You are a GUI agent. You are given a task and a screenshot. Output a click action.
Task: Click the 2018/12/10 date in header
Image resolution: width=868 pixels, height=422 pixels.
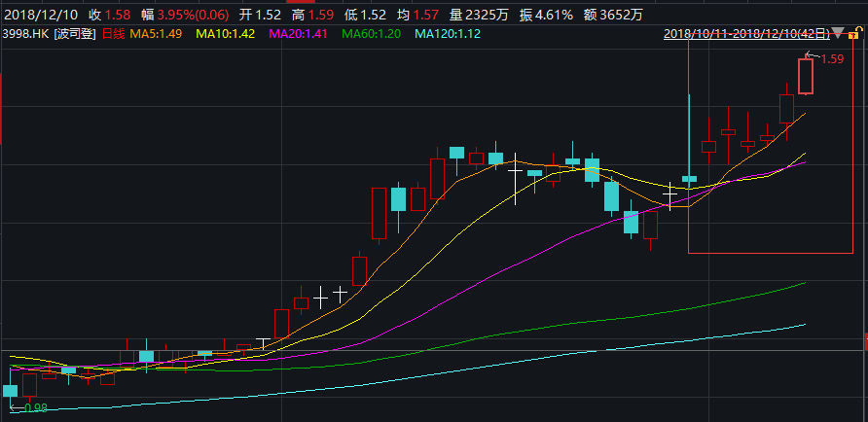point(39,15)
